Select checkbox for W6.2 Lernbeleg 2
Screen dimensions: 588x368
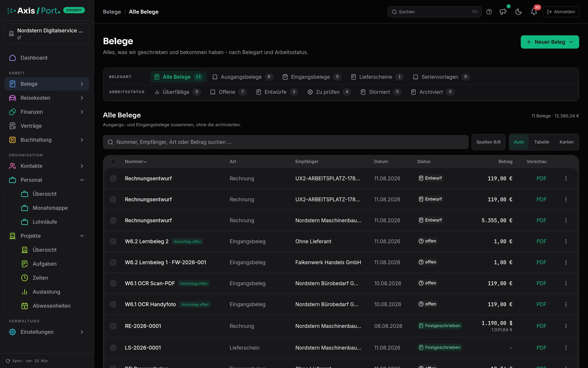[x=113, y=241]
